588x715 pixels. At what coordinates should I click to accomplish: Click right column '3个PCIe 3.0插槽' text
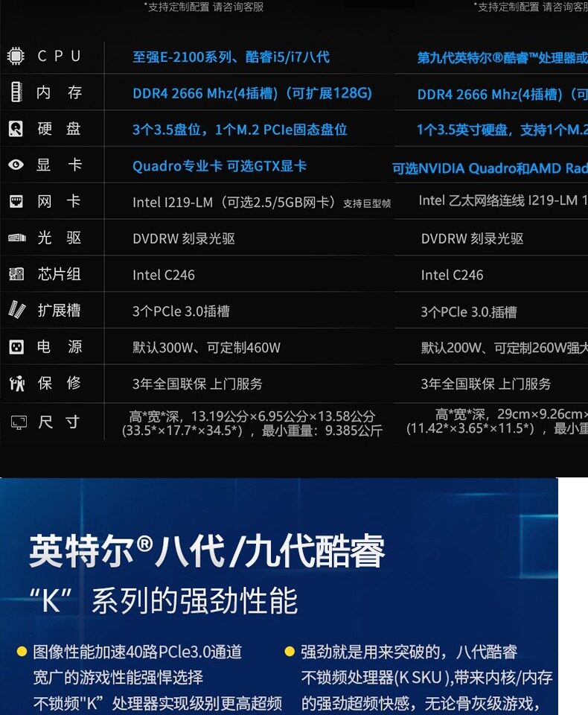pos(469,312)
